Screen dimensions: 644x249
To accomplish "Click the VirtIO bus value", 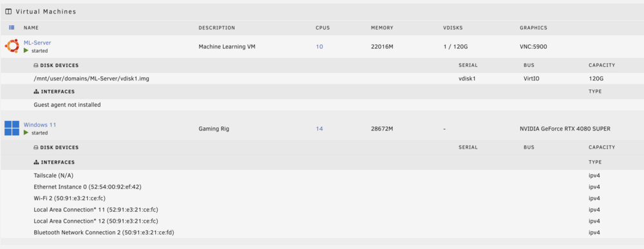I will [531, 78].
